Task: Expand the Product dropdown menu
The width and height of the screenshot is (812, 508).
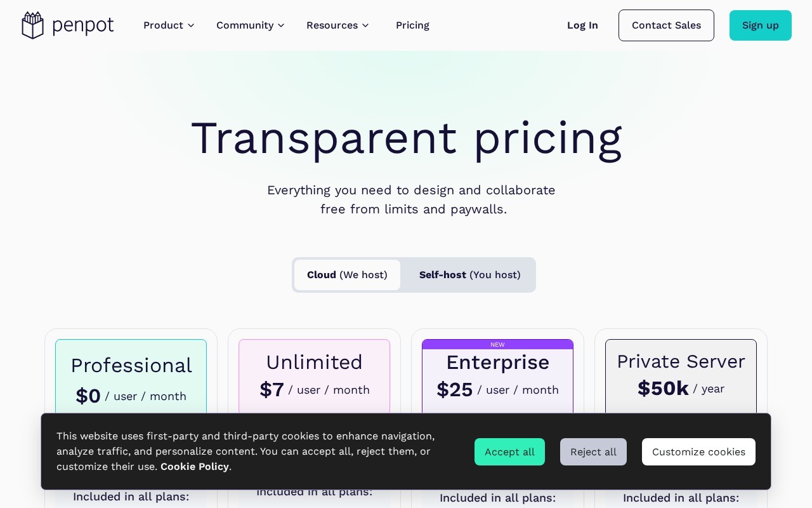Action: (x=169, y=25)
